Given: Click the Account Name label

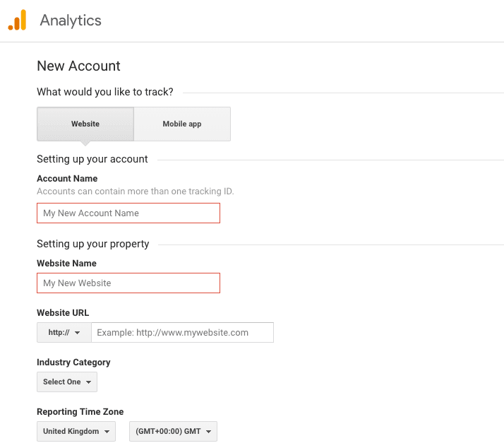Looking at the screenshot, I should point(67,179).
